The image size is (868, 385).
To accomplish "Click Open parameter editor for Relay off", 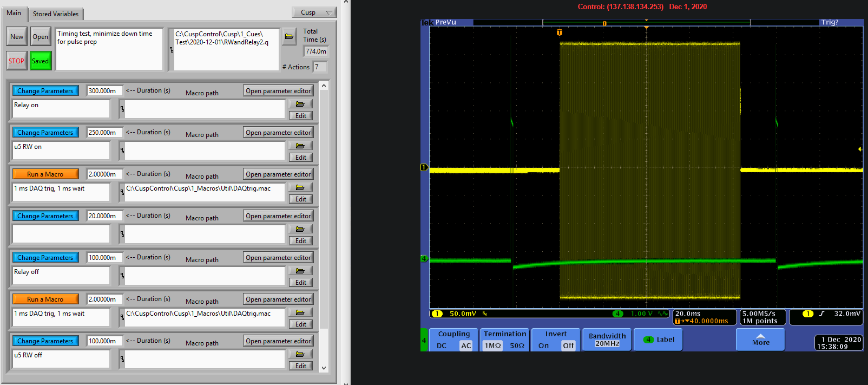I will 278,258.
